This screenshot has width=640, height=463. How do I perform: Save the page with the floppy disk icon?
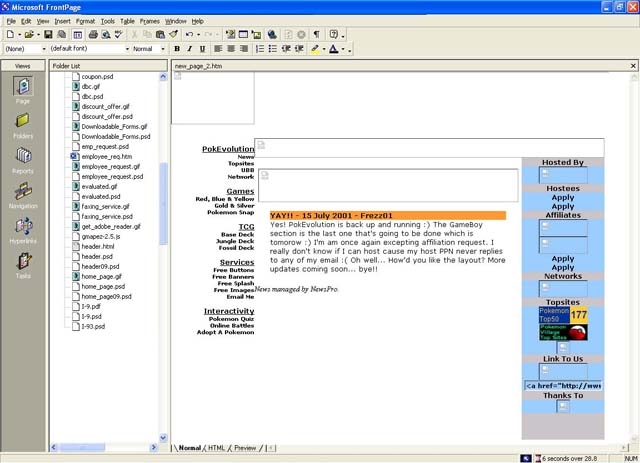pyautogui.click(x=48, y=35)
